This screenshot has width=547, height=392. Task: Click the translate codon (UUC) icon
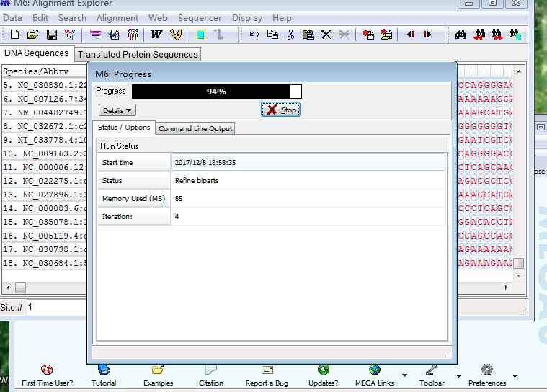(70, 35)
